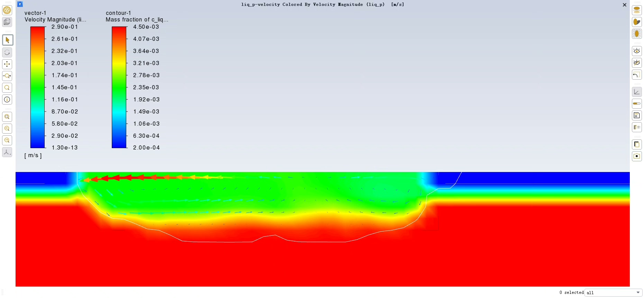Click the magnifier with right arrow

[7, 140]
